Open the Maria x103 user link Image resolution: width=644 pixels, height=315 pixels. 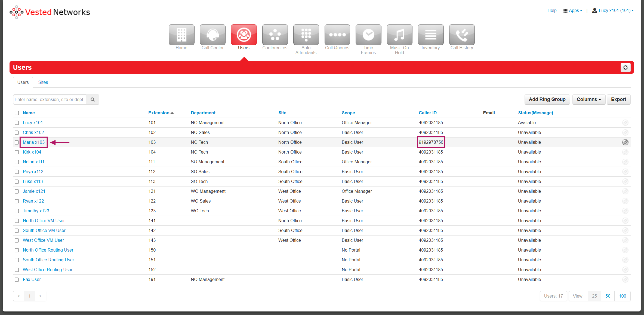(34, 142)
